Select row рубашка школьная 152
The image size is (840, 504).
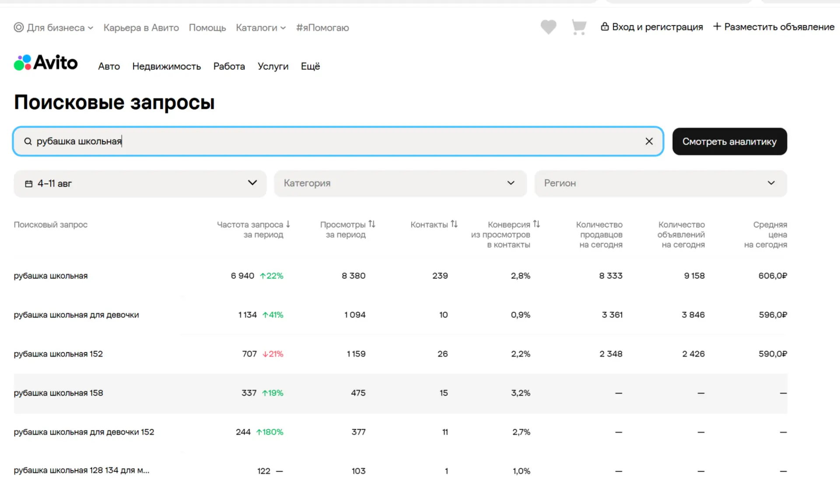click(400, 354)
